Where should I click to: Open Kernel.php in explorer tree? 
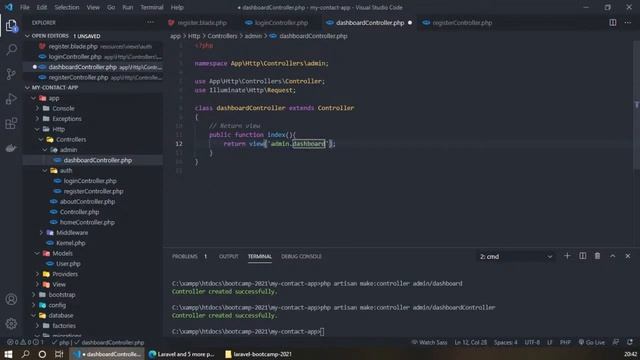94,243
